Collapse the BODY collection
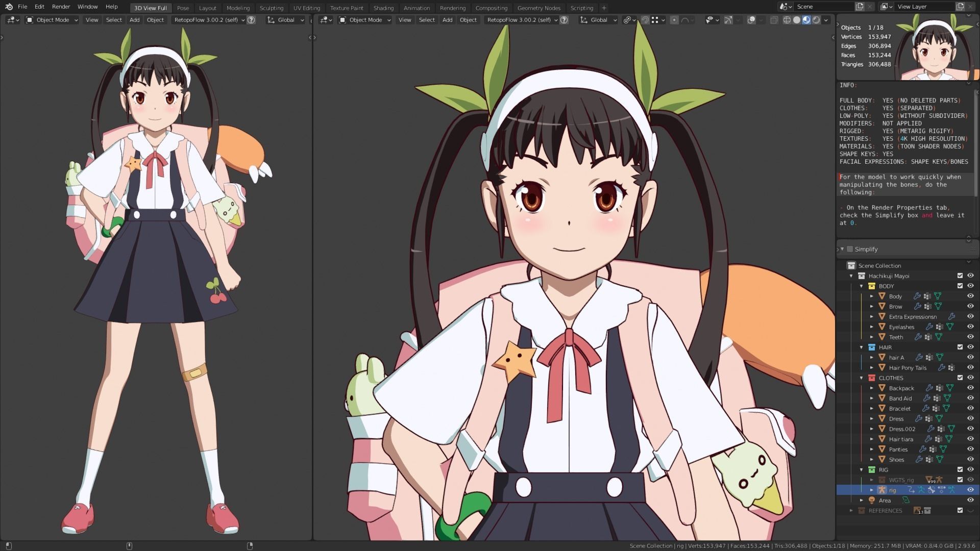 (862, 286)
